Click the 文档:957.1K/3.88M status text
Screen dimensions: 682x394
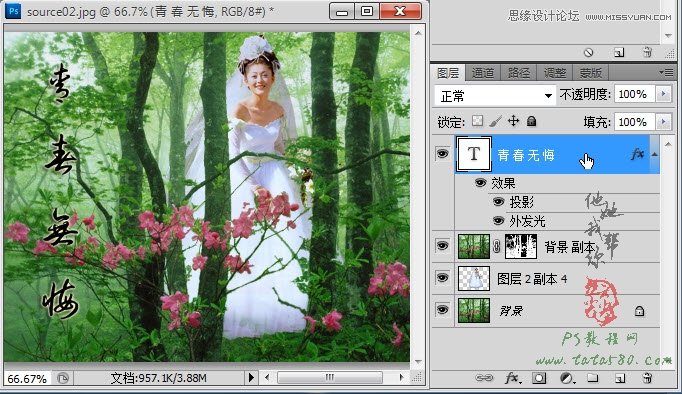158,378
